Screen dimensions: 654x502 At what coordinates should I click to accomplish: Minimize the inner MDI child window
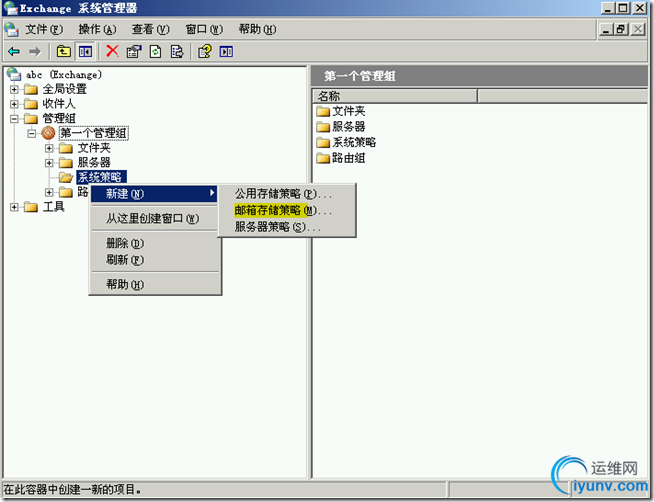coord(606,29)
